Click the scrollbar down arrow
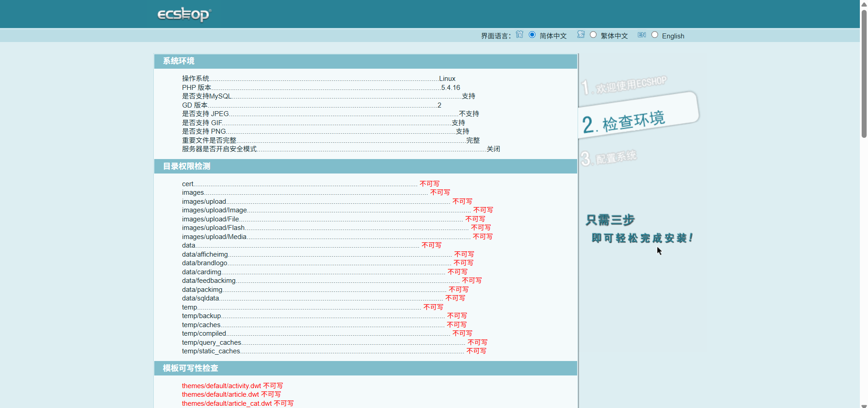The height and width of the screenshot is (408, 868). click(864, 405)
